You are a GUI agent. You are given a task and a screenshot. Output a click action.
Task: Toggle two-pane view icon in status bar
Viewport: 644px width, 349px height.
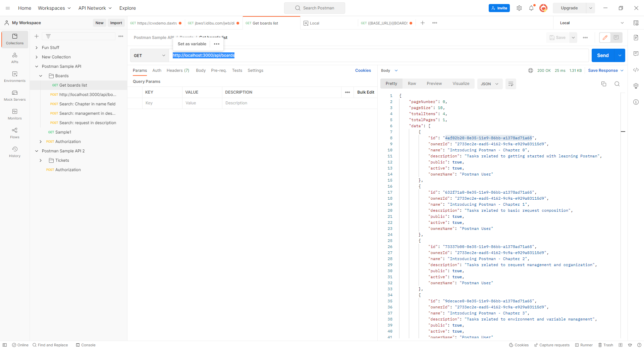(x=621, y=345)
